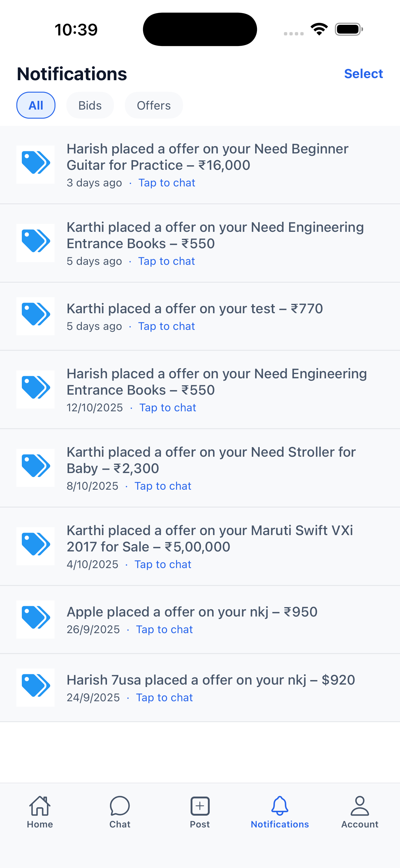The width and height of the screenshot is (400, 868).
Task: Check Wi-Fi icon in the status bar
Action: pos(319,29)
